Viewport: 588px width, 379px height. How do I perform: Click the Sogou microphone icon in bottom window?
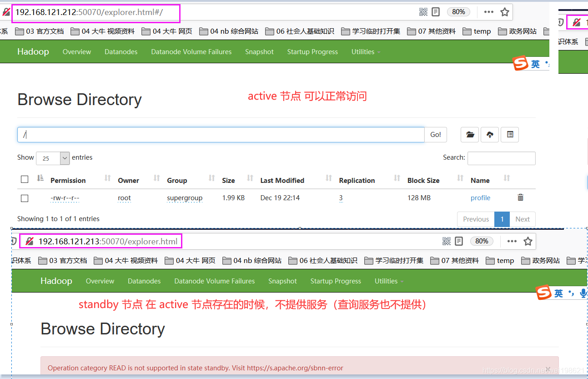coord(583,293)
